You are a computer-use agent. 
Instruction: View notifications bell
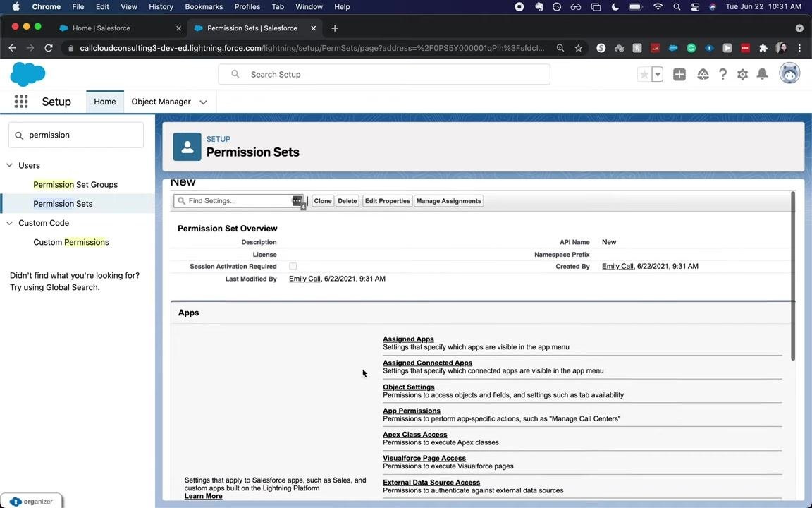pyautogui.click(x=762, y=75)
